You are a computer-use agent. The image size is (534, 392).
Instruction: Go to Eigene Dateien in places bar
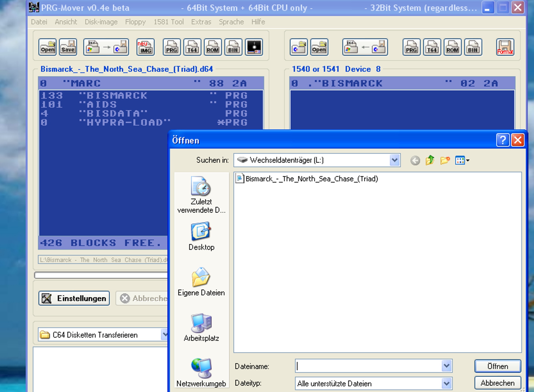(x=201, y=282)
